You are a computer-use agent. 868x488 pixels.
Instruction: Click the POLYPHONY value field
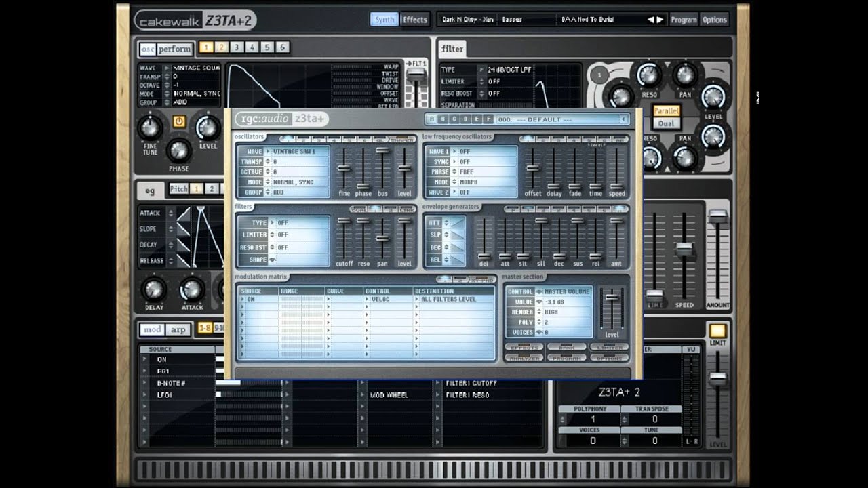pos(593,420)
